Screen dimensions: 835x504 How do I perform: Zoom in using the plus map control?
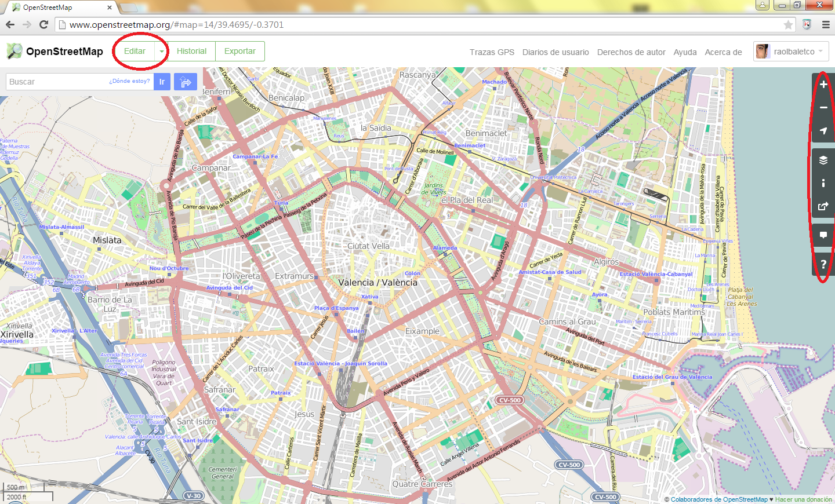click(823, 85)
